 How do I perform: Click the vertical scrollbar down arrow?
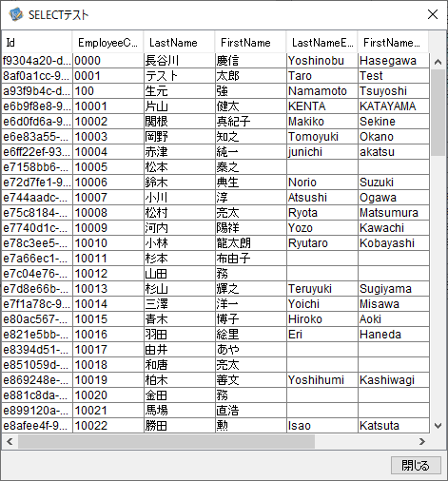[x=438, y=426]
